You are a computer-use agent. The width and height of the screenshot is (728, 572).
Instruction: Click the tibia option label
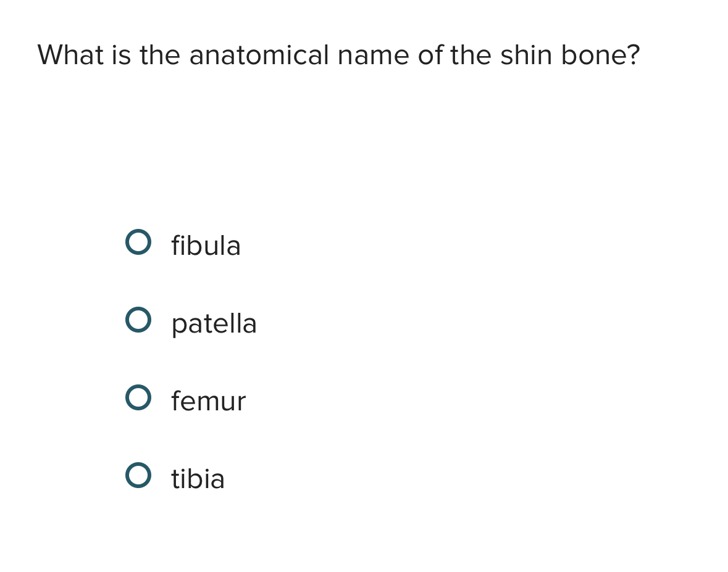pos(198,478)
